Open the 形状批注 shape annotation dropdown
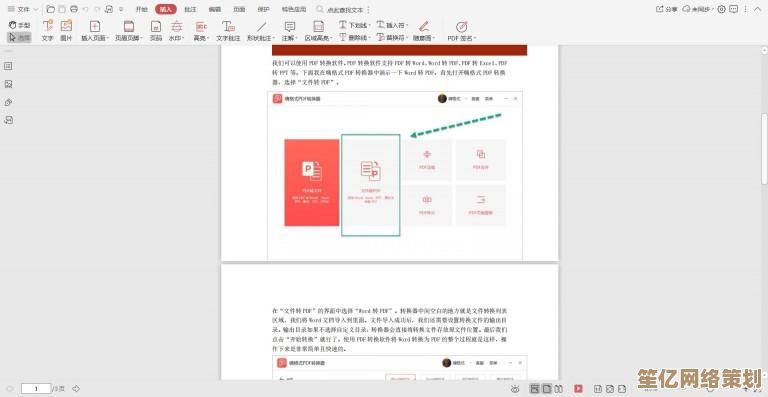The height and width of the screenshot is (397, 768). coord(261,31)
